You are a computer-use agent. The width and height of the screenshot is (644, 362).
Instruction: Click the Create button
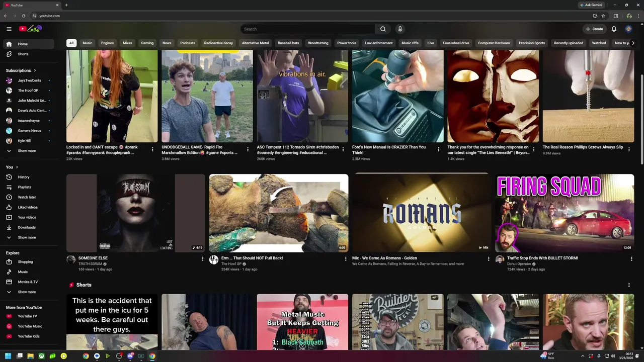pos(594,29)
